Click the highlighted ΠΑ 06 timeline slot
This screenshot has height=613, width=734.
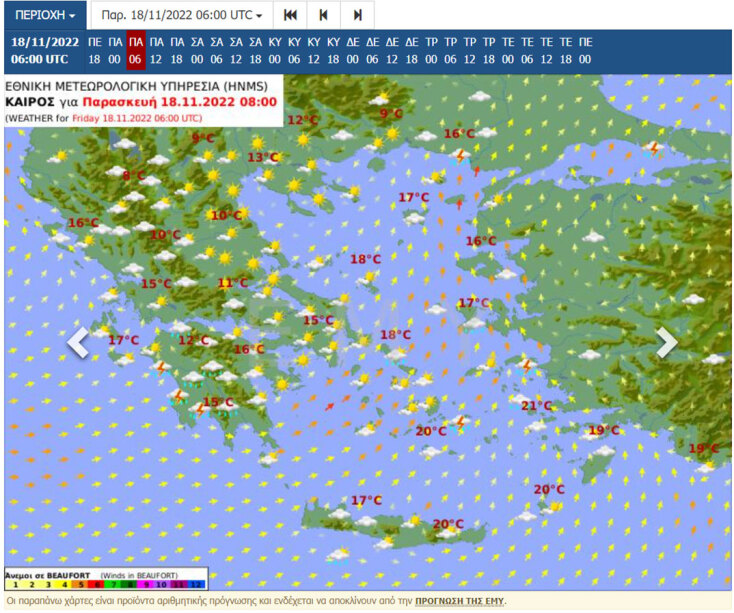tap(136, 51)
